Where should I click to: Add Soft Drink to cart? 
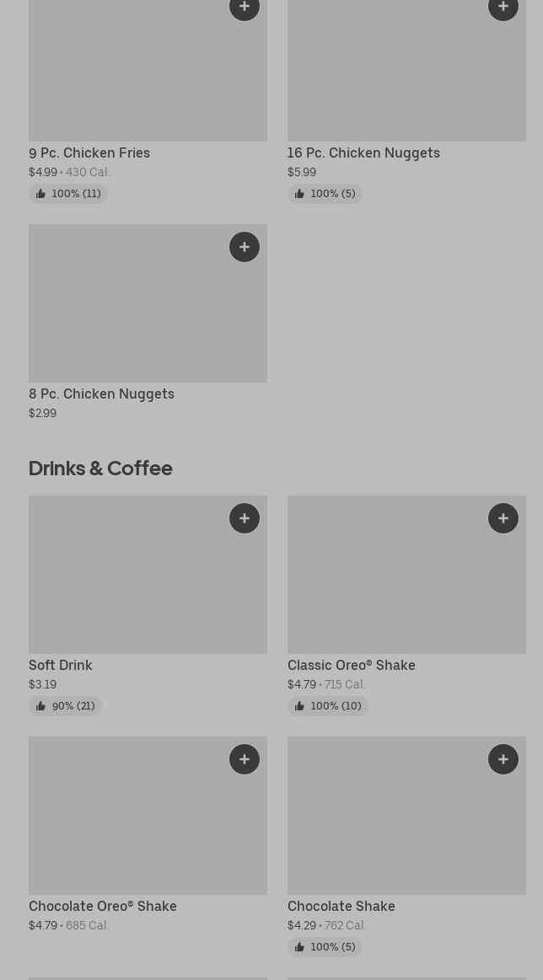click(245, 518)
